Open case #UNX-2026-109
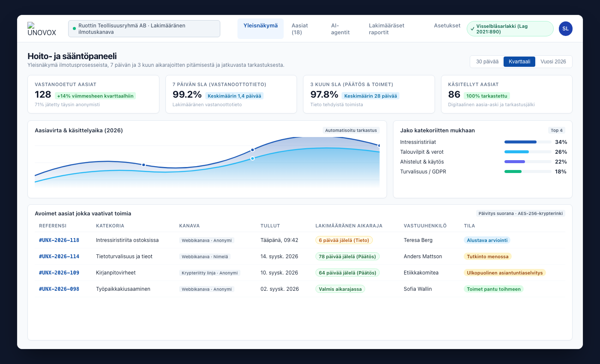 (x=59, y=273)
